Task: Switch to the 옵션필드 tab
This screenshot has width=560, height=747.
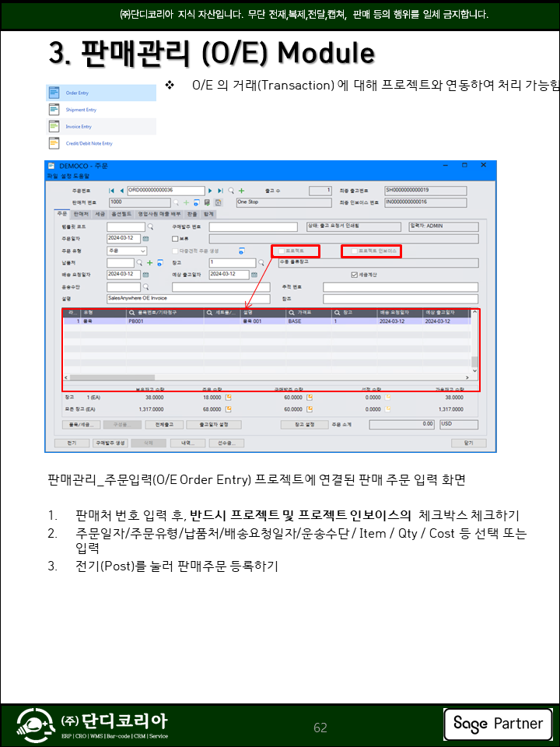Action: pyautogui.click(x=120, y=215)
